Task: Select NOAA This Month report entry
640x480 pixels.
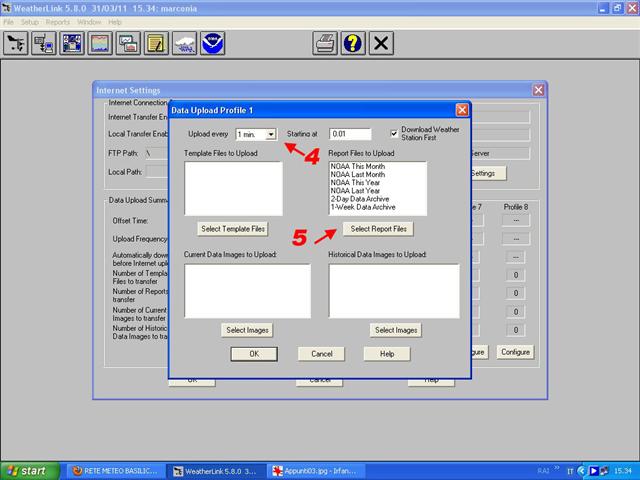Action: [358, 167]
